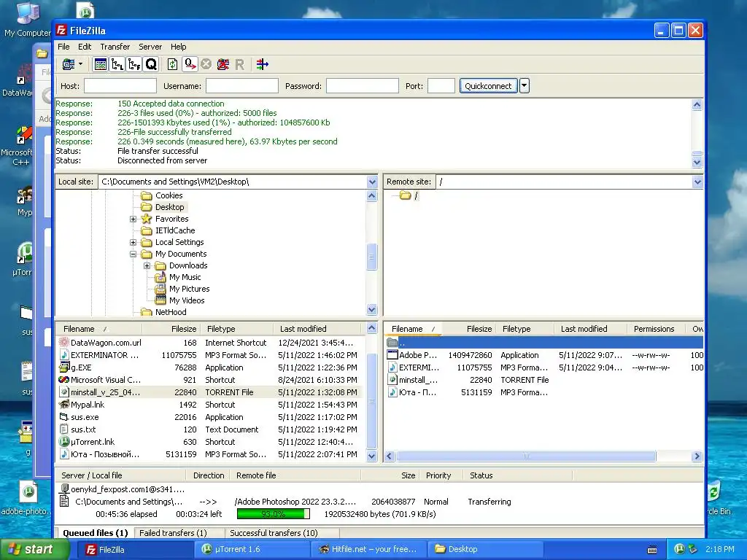This screenshot has height=560, width=747.
Task: Toggle the transfer queue display
Action: pyautogui.click(x=151, y=64)
